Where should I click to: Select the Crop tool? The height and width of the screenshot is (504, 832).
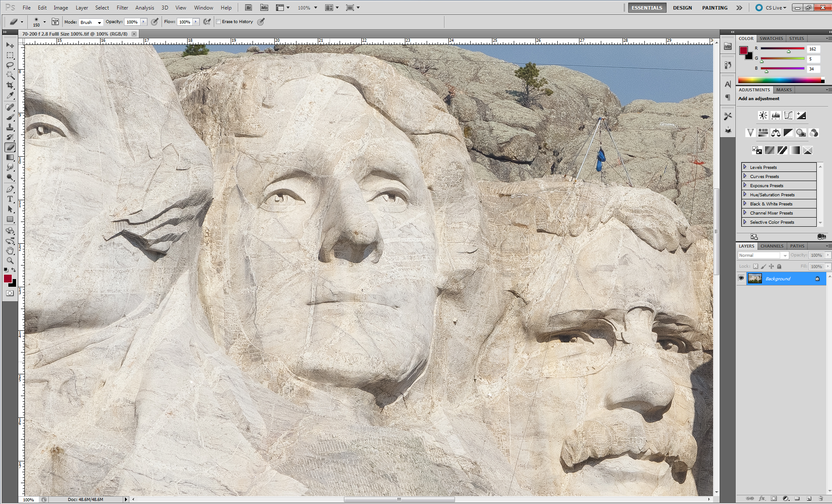point(10,85)
